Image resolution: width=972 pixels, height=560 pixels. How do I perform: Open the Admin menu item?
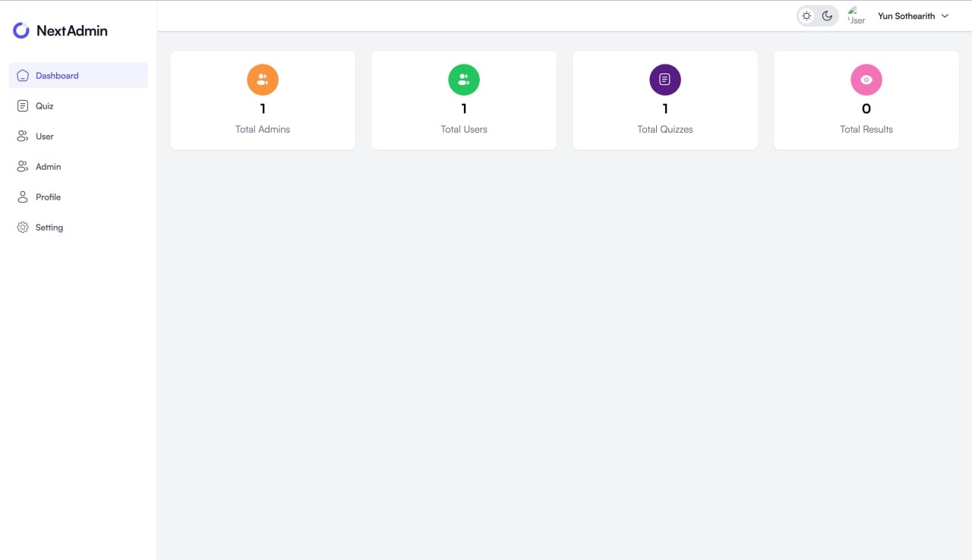(x=48, y=167)
